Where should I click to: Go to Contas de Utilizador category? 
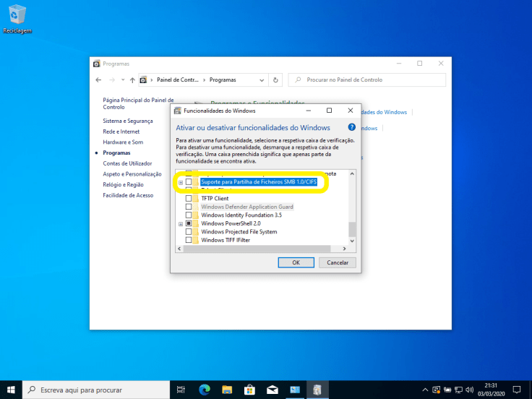127,163
